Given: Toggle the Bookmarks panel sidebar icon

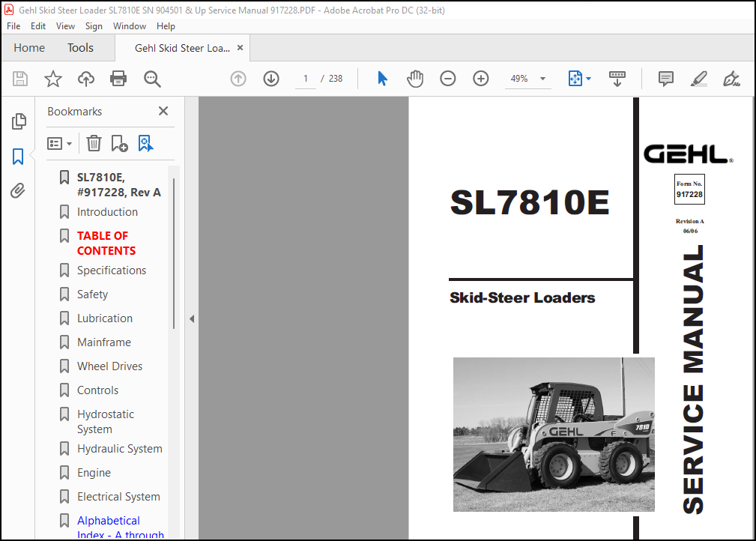Looking at the screenshot, I should (18, 156).
